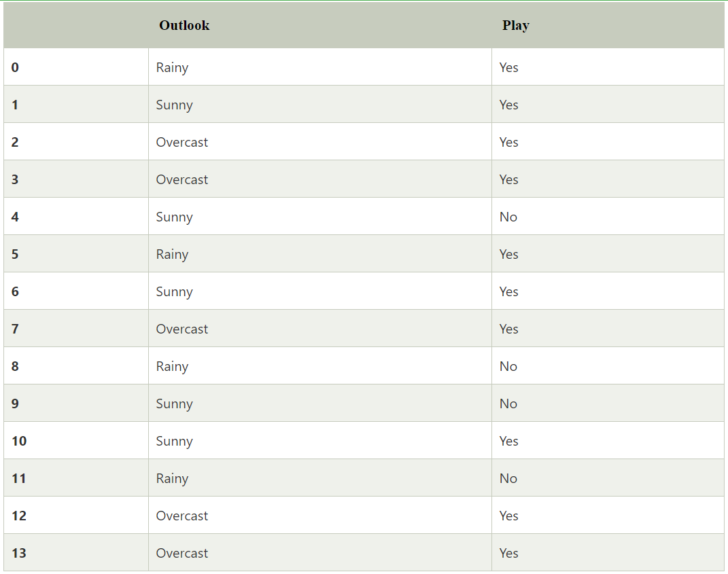Image resolution: width=728 pixels, height=574 pixels.
Task: Select row index 13 cell
Action: pyautogui.click(x=19, y=553)
